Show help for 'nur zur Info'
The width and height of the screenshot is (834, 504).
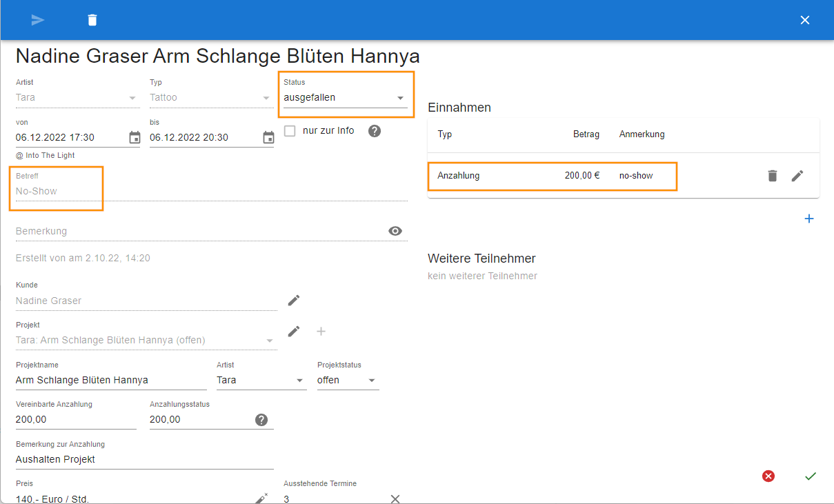(375, 131)
